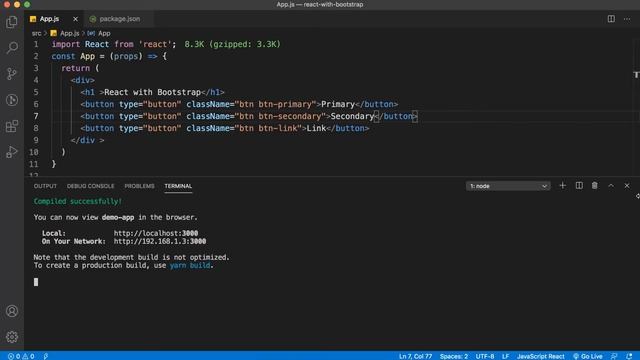Open editor More Actions ellipsis menu
The image size is (640, 360).
pyautogui.click(x=627, y=19)
